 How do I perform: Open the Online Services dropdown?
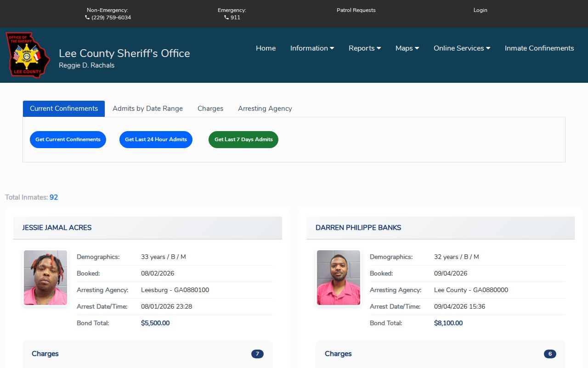[x=462, y=48]
